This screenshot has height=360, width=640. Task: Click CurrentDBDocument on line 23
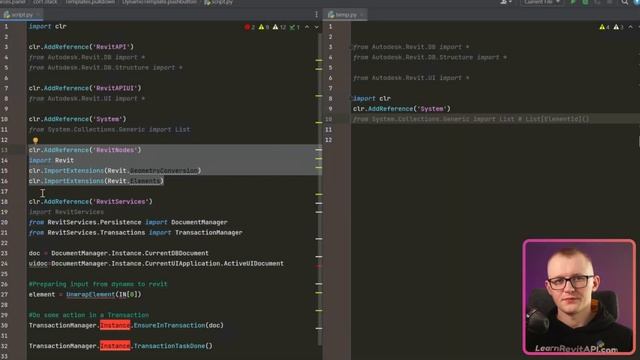[176, 253]
